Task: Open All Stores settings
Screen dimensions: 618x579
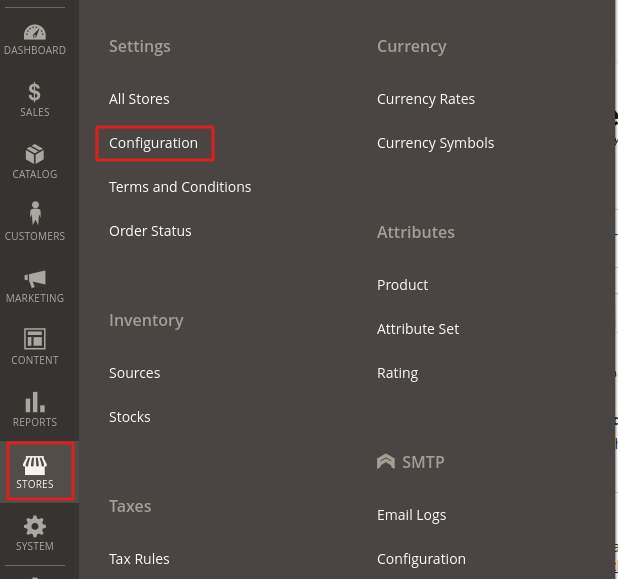Action: (139, 99)
